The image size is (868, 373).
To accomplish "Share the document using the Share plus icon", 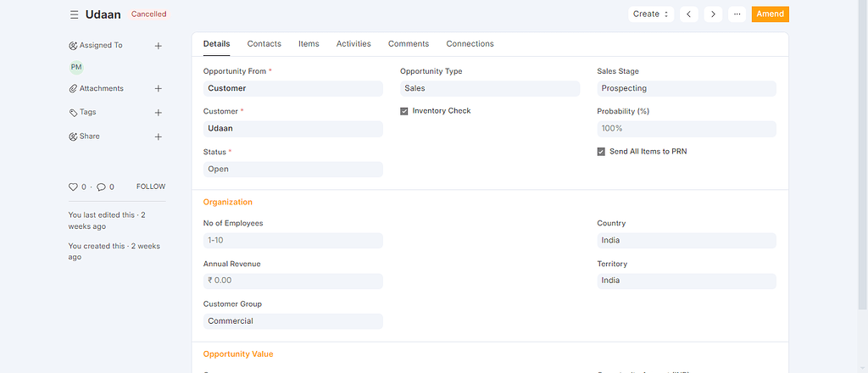I will (158, 136).
